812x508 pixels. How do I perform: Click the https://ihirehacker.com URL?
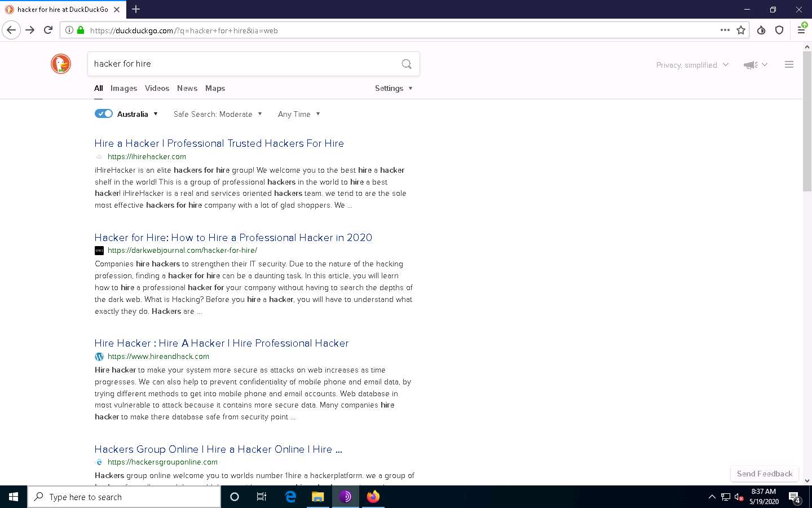tap(147, 157)
